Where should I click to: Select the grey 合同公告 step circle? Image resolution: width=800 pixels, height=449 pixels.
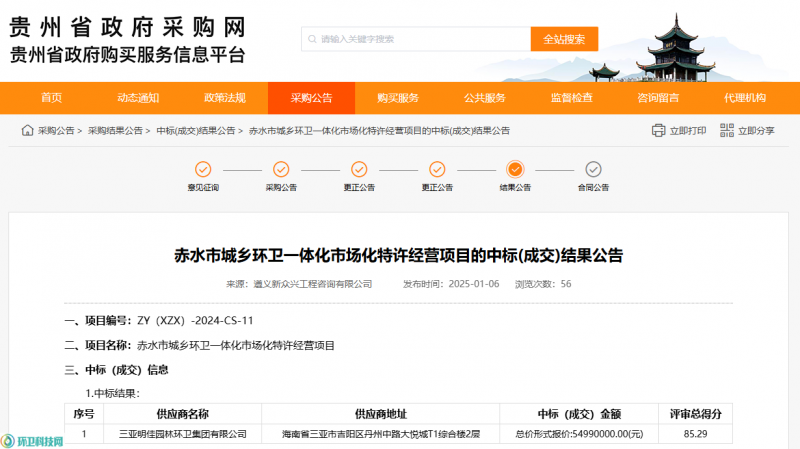click(x=593, y=169)
